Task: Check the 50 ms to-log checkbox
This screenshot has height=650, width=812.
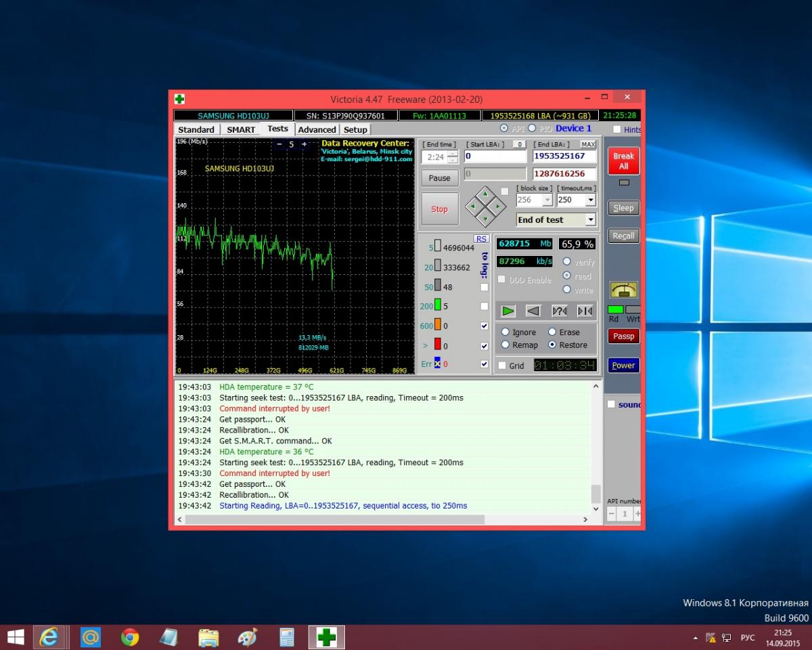Action: [484, 287]
